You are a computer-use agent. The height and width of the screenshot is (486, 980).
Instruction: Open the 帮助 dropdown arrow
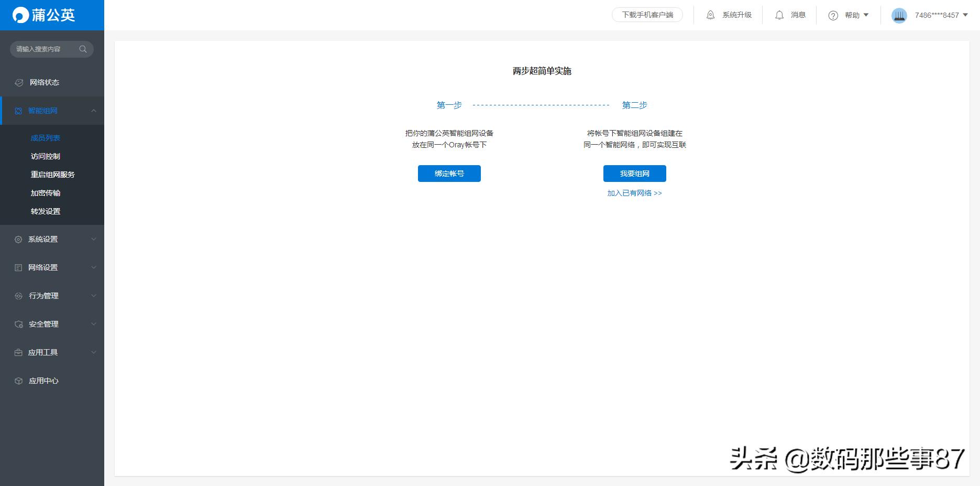[x=866, y=15]
